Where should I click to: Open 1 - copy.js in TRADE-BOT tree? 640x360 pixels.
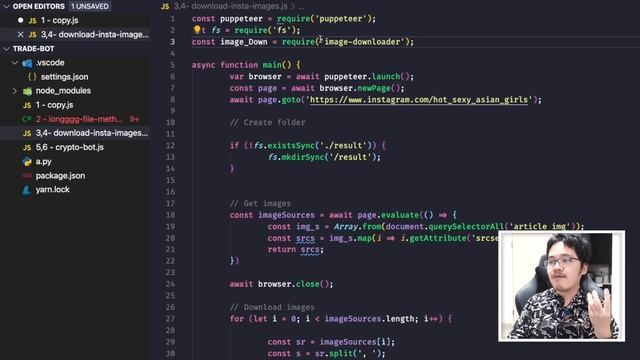(x=54, y=105)
